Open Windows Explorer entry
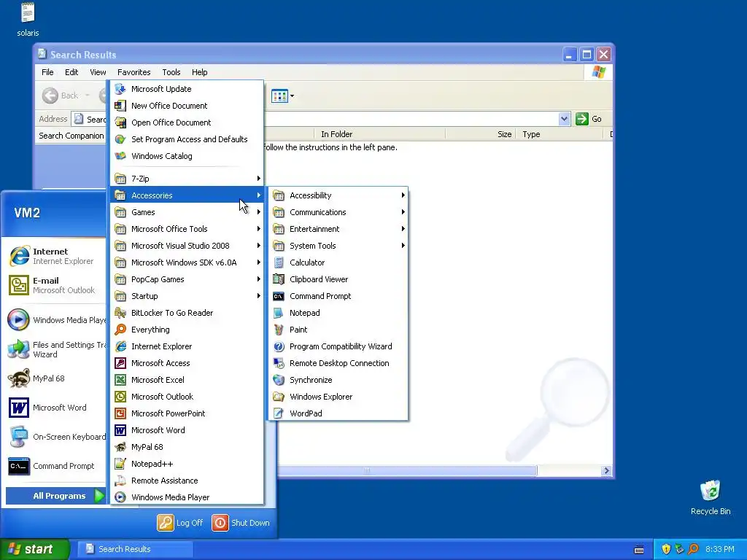 [338, 397]
